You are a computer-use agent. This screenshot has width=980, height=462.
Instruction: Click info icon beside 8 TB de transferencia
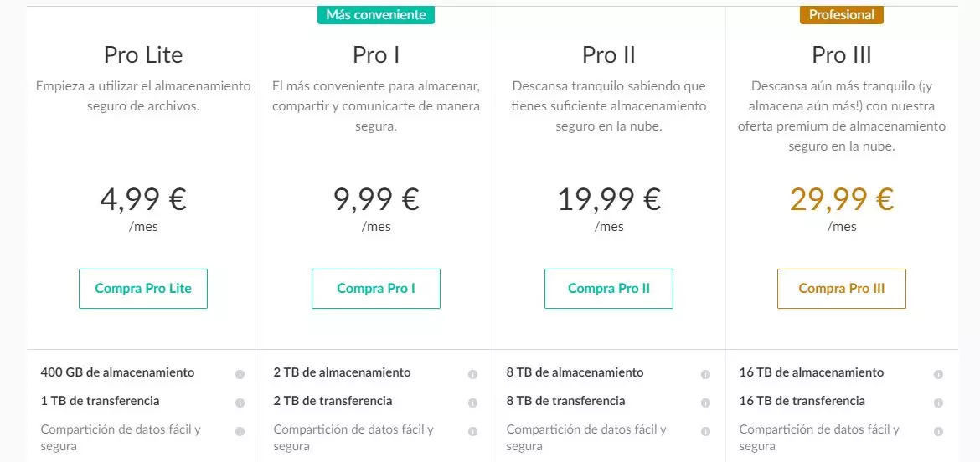click(x=705, y=403)
